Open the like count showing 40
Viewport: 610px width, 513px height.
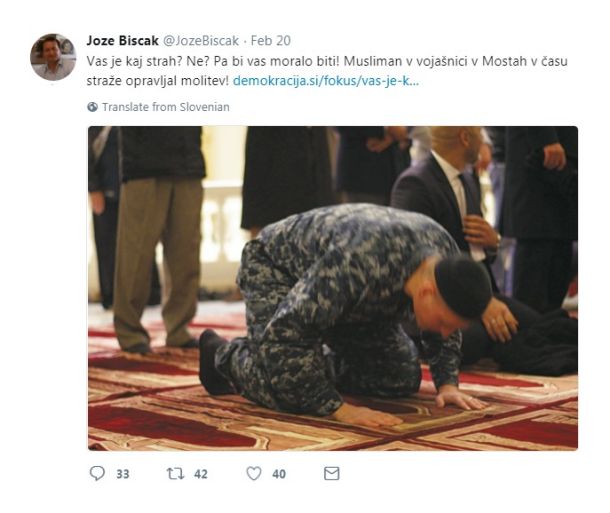click(x=279, y=474)
